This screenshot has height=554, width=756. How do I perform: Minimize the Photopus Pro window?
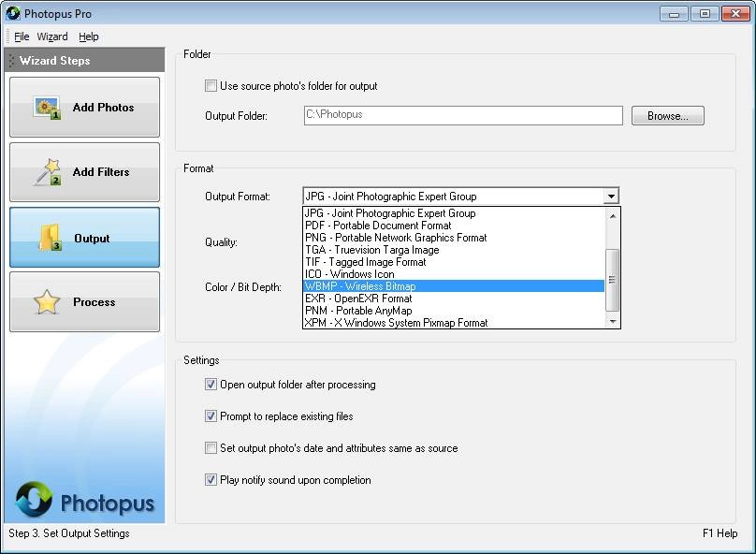click(x=674, y=14)
